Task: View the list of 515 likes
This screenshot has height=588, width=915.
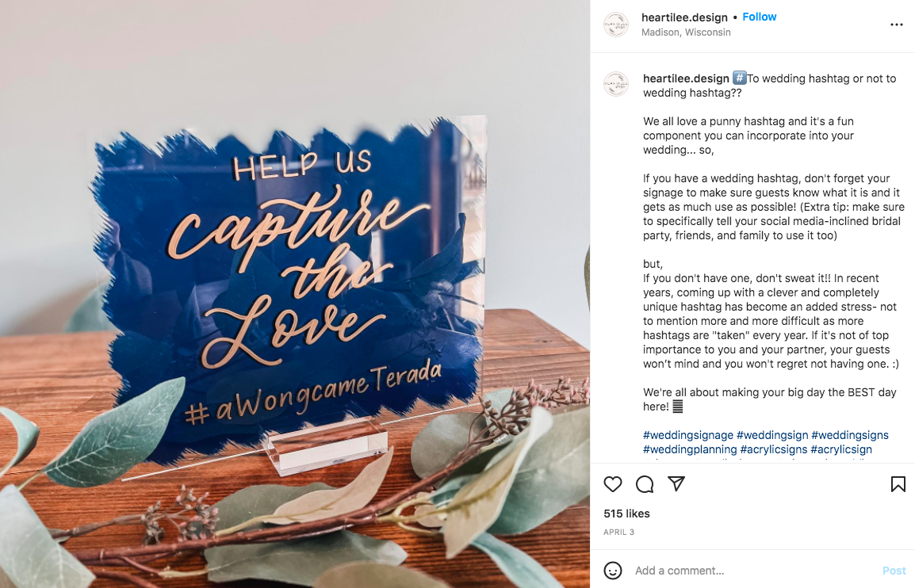Action: (626, 514)
